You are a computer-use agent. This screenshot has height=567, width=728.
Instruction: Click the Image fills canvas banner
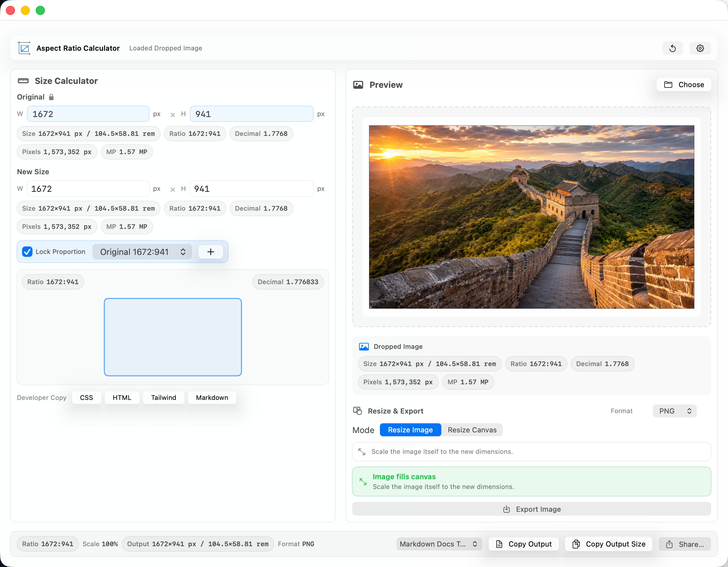pos(532,481)
